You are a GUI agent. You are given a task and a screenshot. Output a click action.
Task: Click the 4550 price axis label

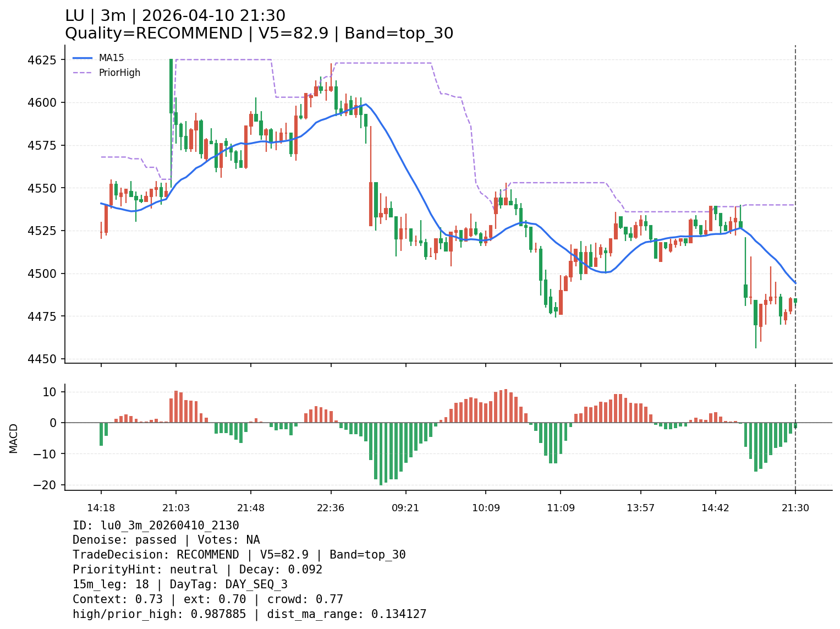[x=42, y=188]
